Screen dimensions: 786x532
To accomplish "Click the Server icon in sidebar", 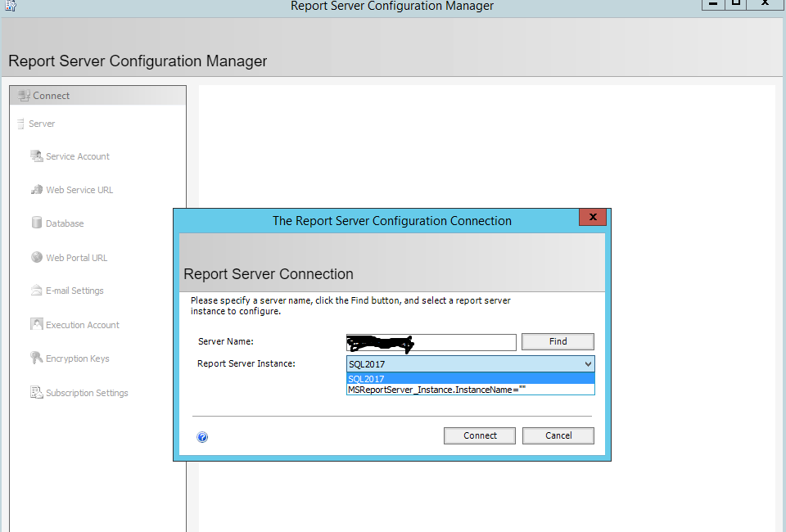I will (x=20, y=124).
